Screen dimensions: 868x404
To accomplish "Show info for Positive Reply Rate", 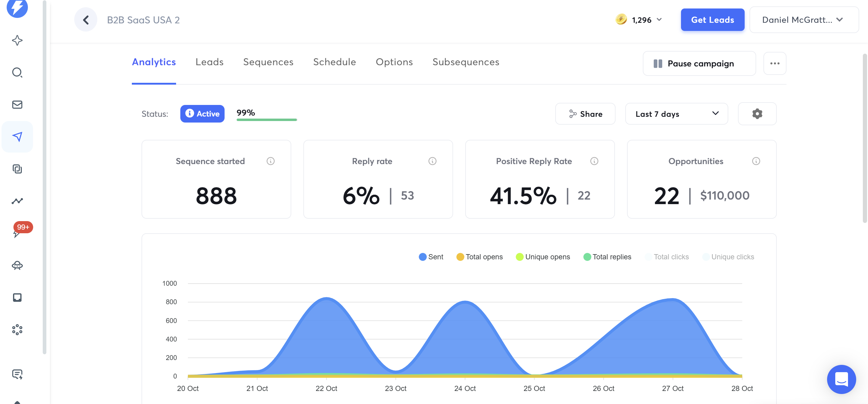I will pos(594,161).
